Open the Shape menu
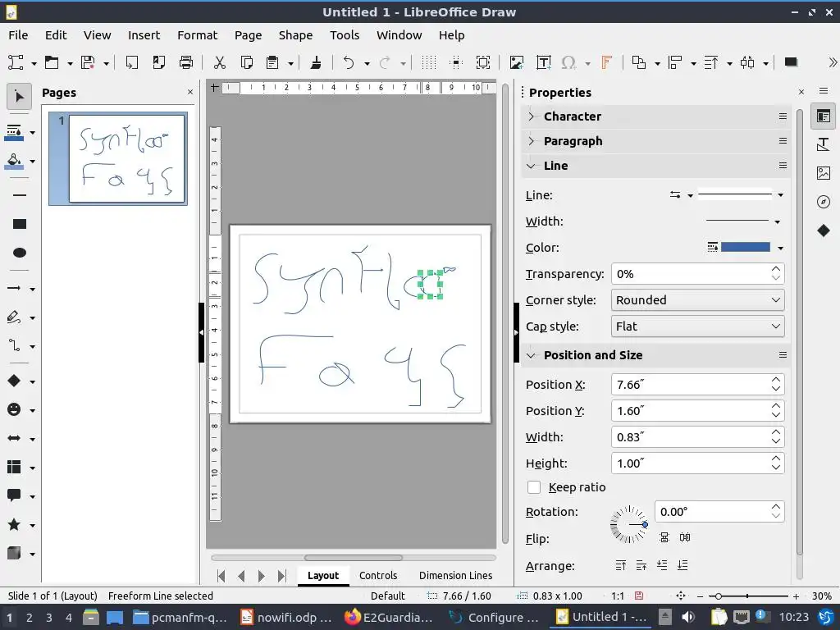Screen dimensions: 840x630 [295, 34]
